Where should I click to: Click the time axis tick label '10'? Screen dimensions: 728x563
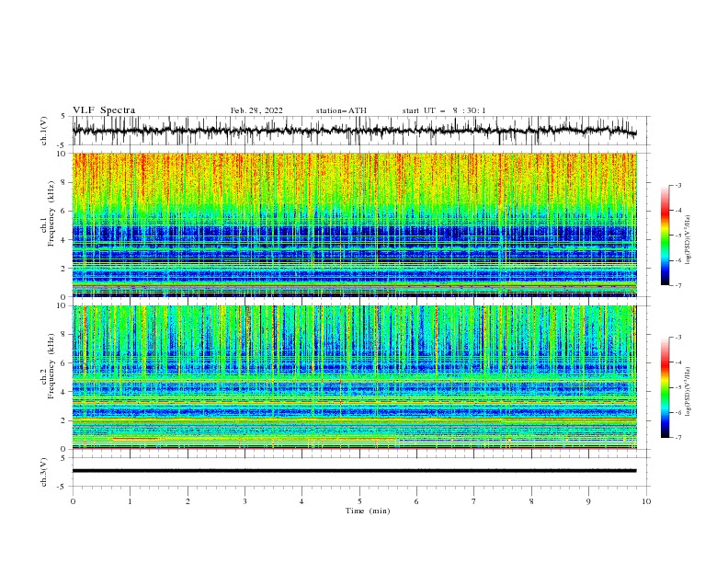tap(646, 501)
